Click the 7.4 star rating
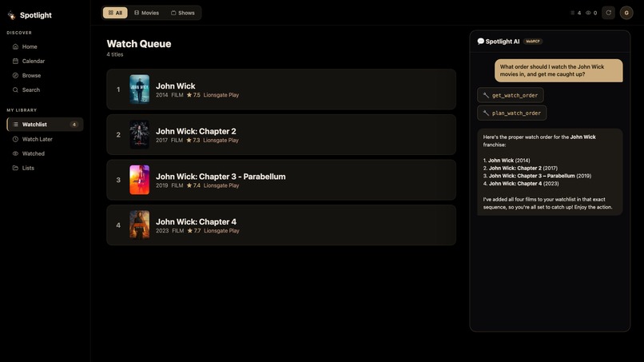644x362 pixels. pyautogui.click(x=193, y=185)
